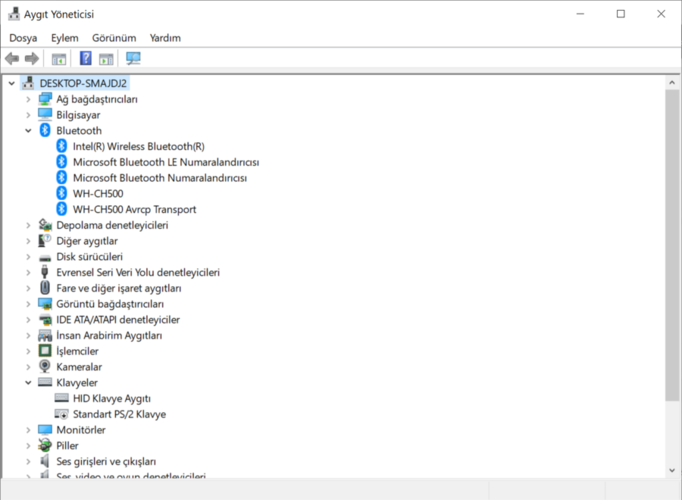
Task: Click the mouse icon for Fare ve diğer işaret aygıtları
Action: [x=44, y=288]
